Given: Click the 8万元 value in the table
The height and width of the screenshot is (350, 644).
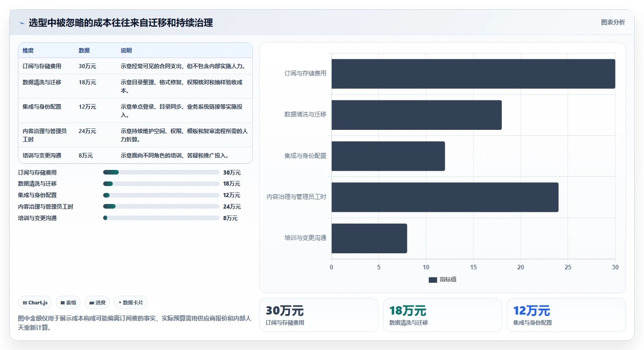Looking at the screenshot, I should click(86, 156).
